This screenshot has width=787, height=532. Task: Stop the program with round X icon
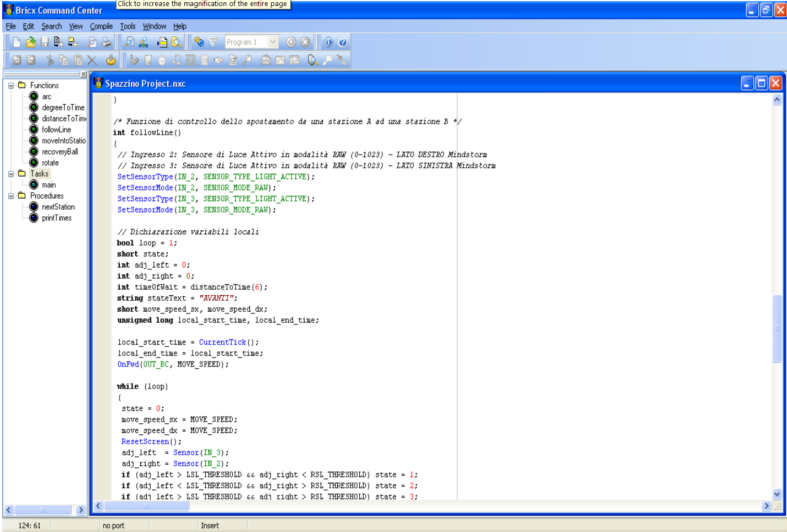pyautogui.click(x=305, y=42)
